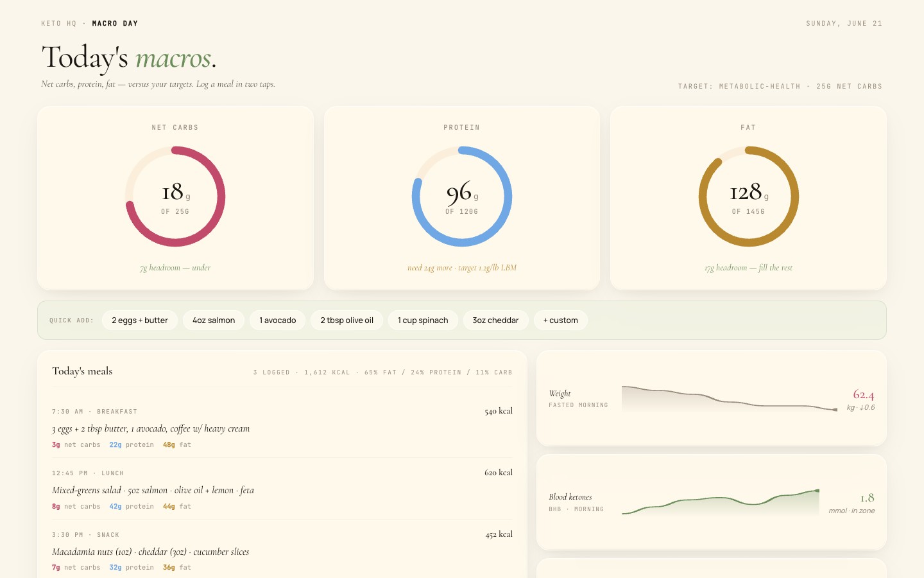Select the Weight trend sparkline chart
The width and height of the screenshot is (924, 578).
(730, 399)
